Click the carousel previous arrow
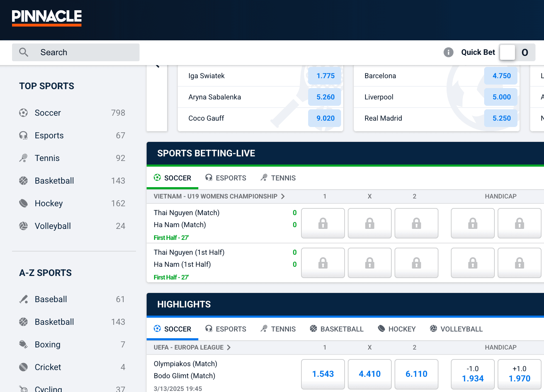Viewport: 544px width, 392px height. click(157, 66)
